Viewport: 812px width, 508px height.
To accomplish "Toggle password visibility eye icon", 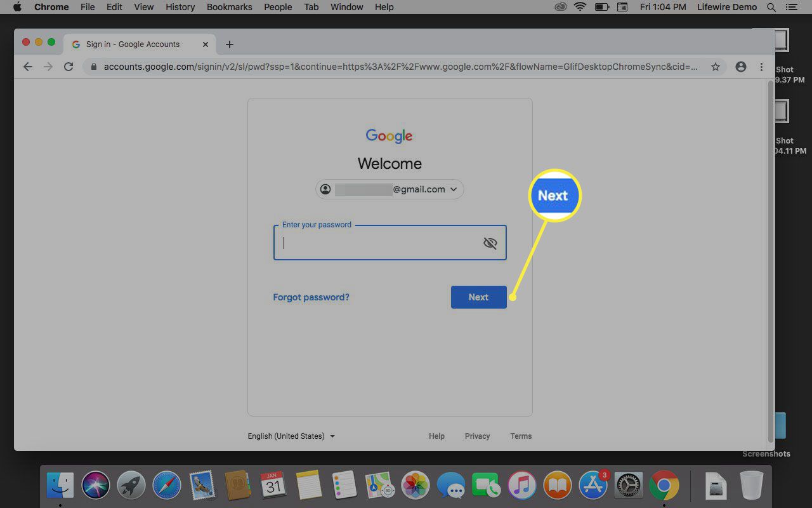I will tap(490, 243).
